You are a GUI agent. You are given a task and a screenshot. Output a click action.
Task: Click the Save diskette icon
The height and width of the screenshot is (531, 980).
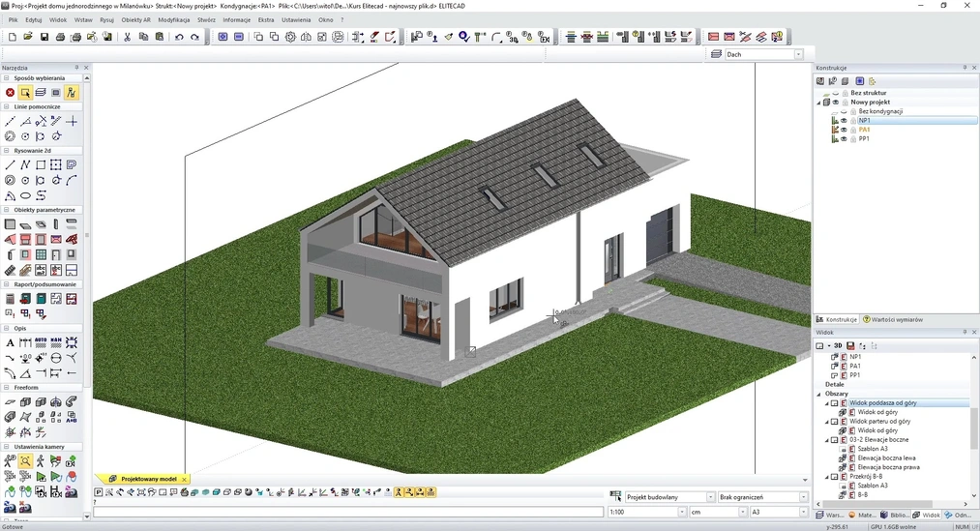coord(45,38)
